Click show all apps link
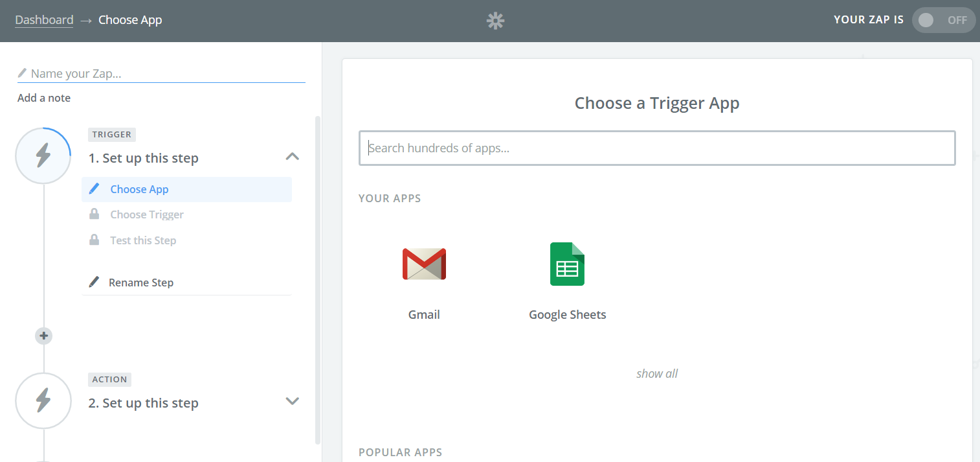Image resolution: width=980 pixels, height=462 pixels. point(657,373)
